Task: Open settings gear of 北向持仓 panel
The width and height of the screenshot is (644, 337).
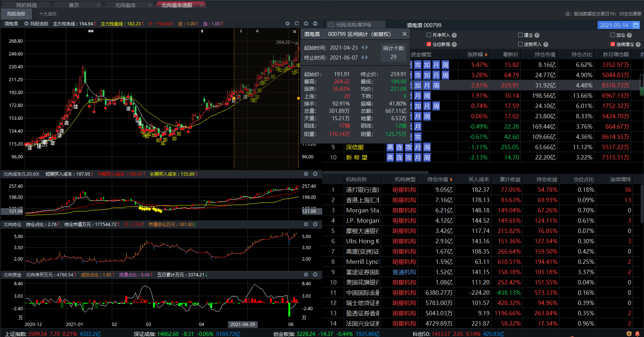Action: point(306,224)
